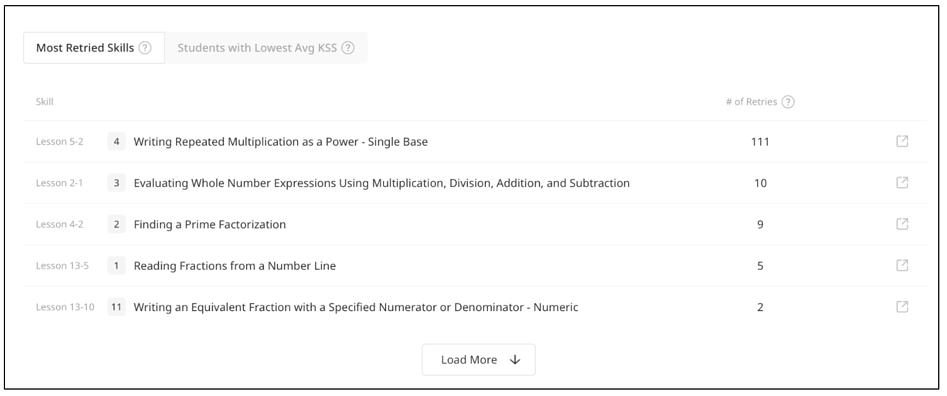Click the # of Retries column header

751,101
